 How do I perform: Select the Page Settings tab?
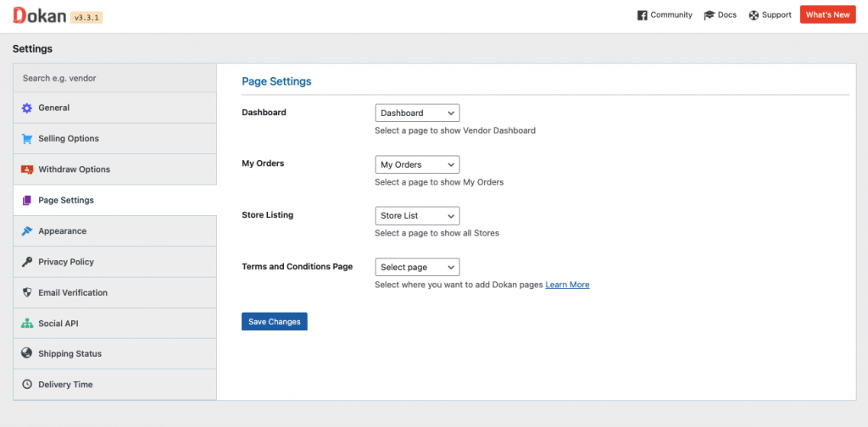115,200
